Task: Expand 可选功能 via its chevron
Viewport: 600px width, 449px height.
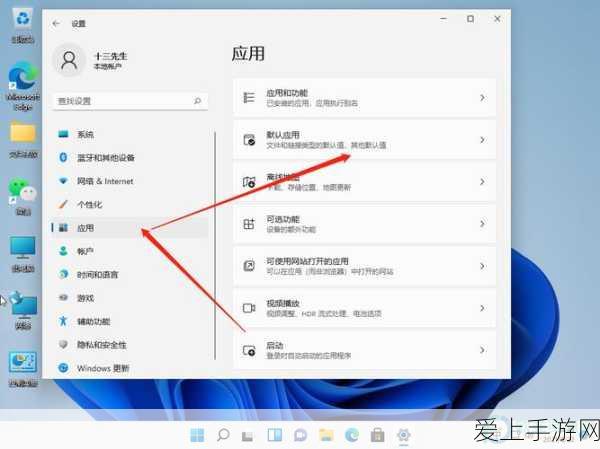Action: (482, 224)
